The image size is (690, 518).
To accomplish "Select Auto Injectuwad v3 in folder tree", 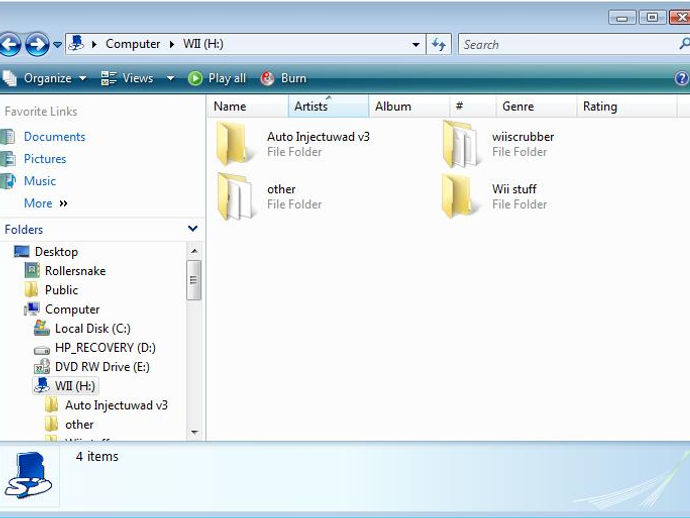I will tap(116, 405).
